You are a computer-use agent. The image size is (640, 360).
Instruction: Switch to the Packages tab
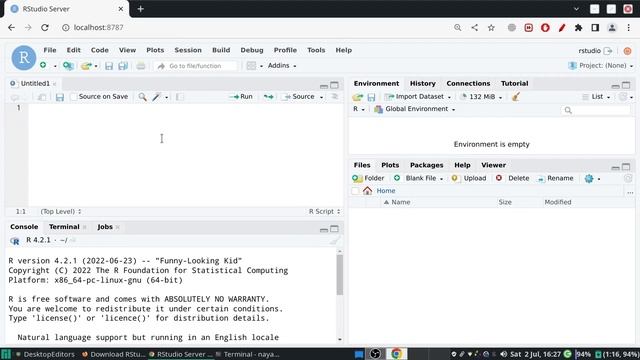click(x=426, y=165)
